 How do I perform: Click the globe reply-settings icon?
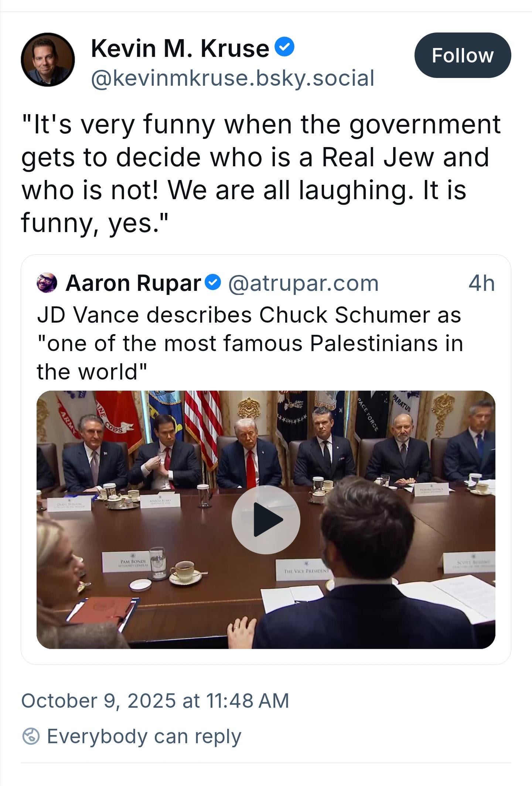[x=31, y=736]
